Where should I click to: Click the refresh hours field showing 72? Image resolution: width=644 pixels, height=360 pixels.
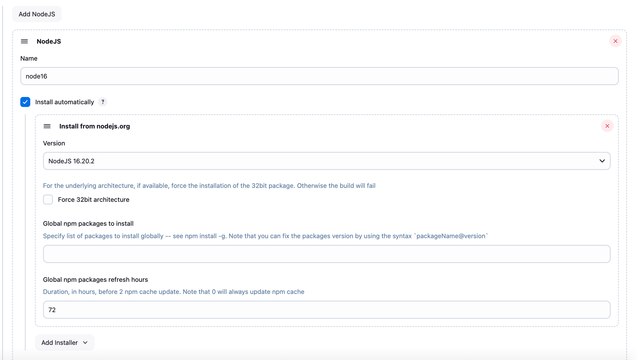coord(326,310)
